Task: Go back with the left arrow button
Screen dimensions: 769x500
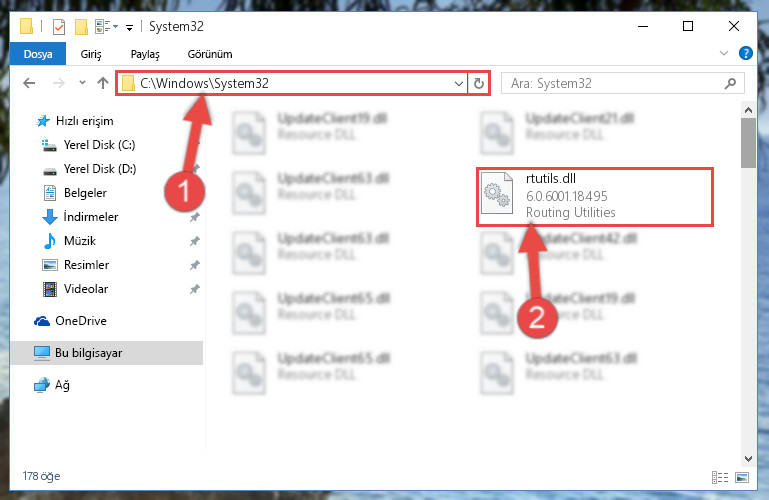Action: click(x=29, y=83)
